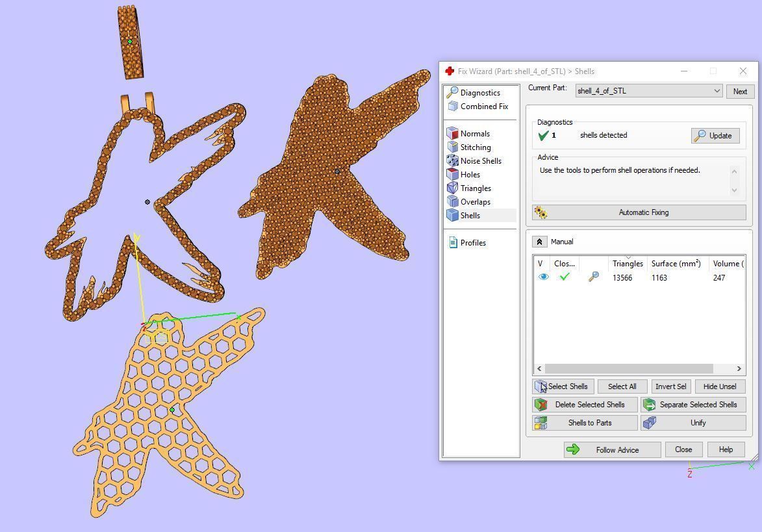Click the Clos... column header
The height and width of the screenshot is (532, 762).
565,263
